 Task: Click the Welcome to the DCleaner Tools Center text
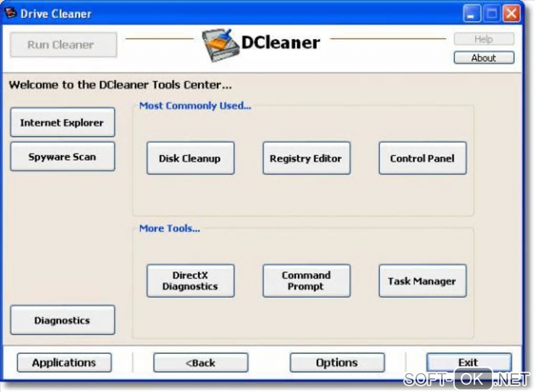tap(120, 84)
